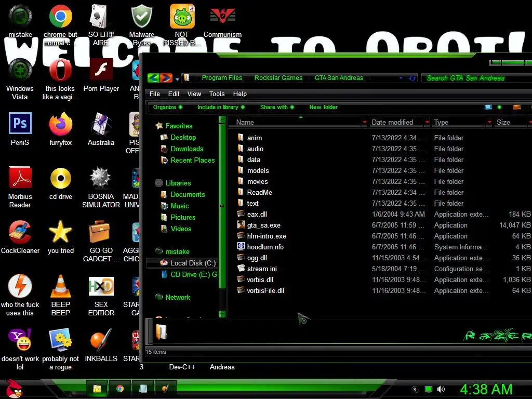Viewport: 532px width, 399px height.
Task: Click the navigation pane scroll down arrow
Action: point(222,314)
